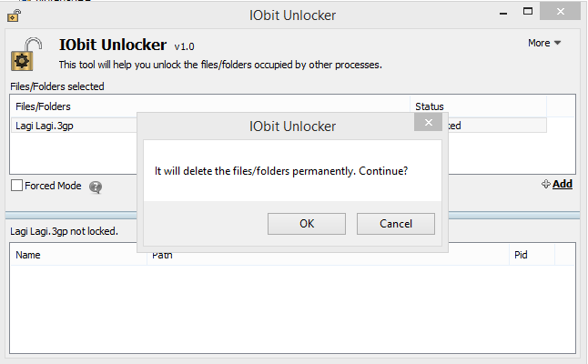Open the Forced Mode help question icon

tap(95, 187)
